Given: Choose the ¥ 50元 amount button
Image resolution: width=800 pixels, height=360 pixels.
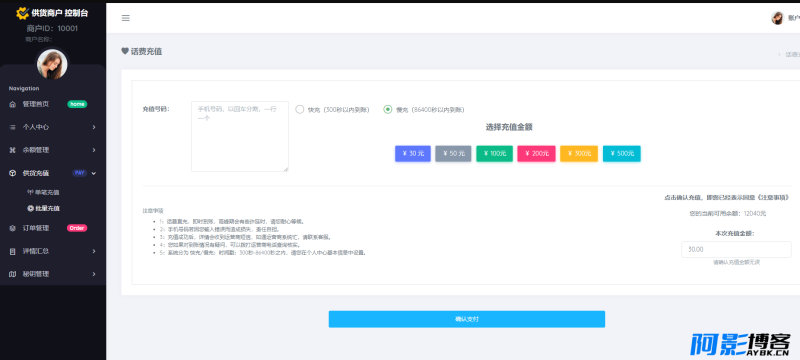Looking at the screenshot, I should tap(454, 153).
